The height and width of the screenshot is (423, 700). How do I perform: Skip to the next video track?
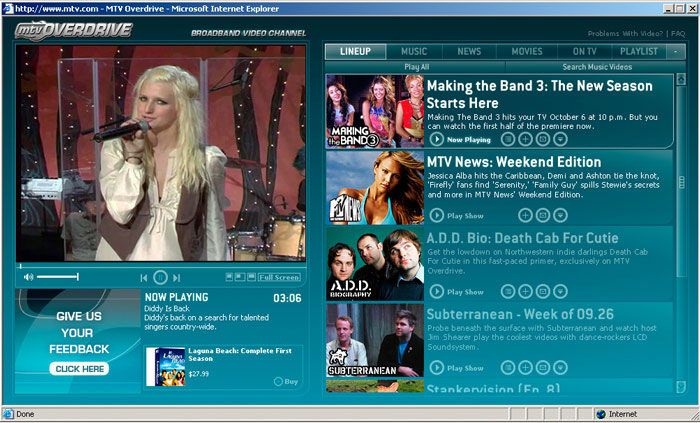pyautogui.click(x=177, y=277)
